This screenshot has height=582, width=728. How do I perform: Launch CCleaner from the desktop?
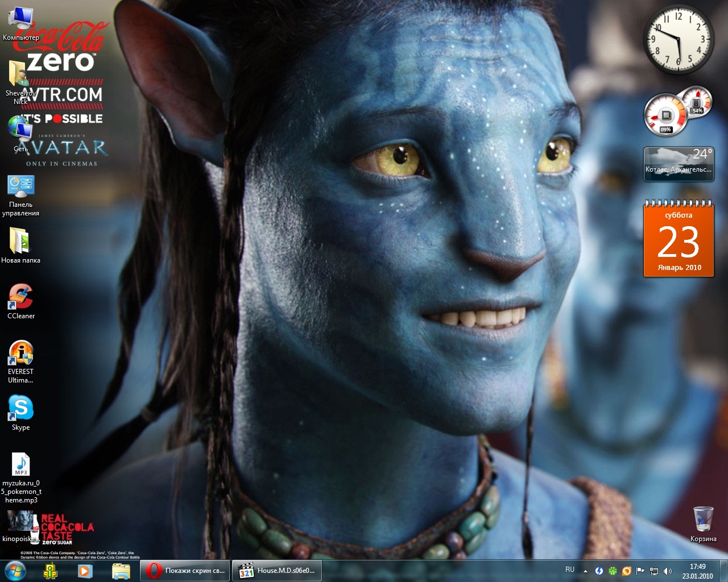pyautogui.click(x=20, y=301)
